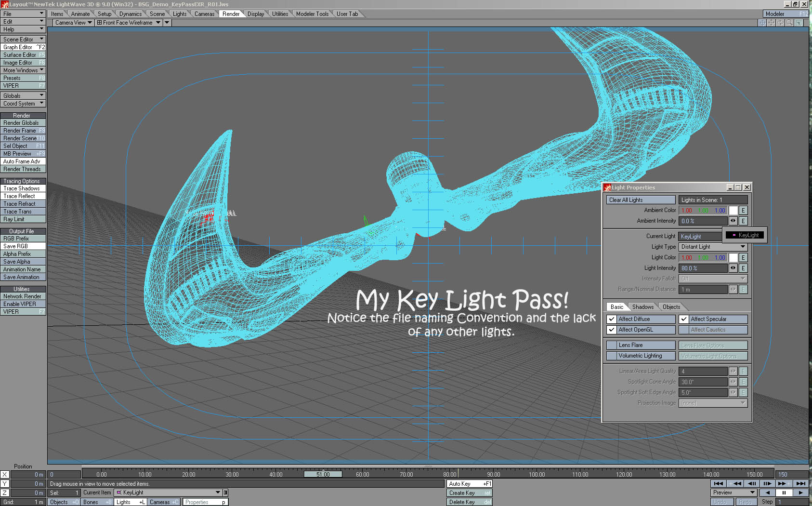This screenshot has height=506, width=812.
Task: Click the Clear All Lights button
Action: [641, 200]
